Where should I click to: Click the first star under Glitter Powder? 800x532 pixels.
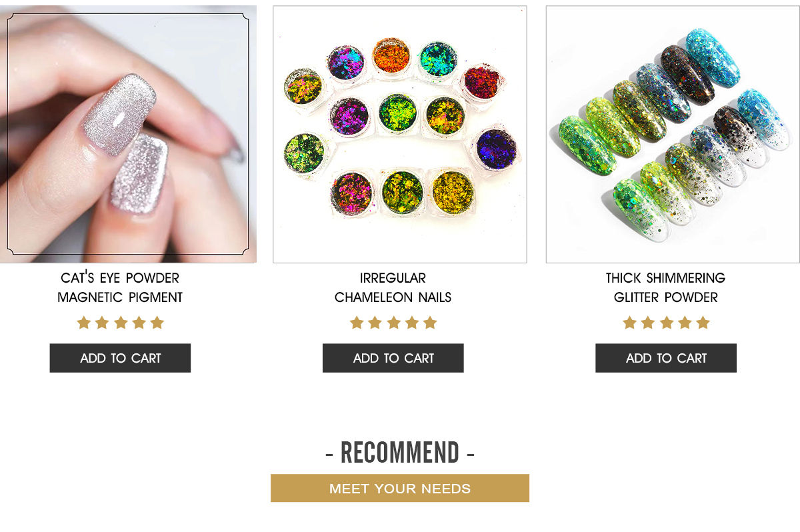(629, 323)
